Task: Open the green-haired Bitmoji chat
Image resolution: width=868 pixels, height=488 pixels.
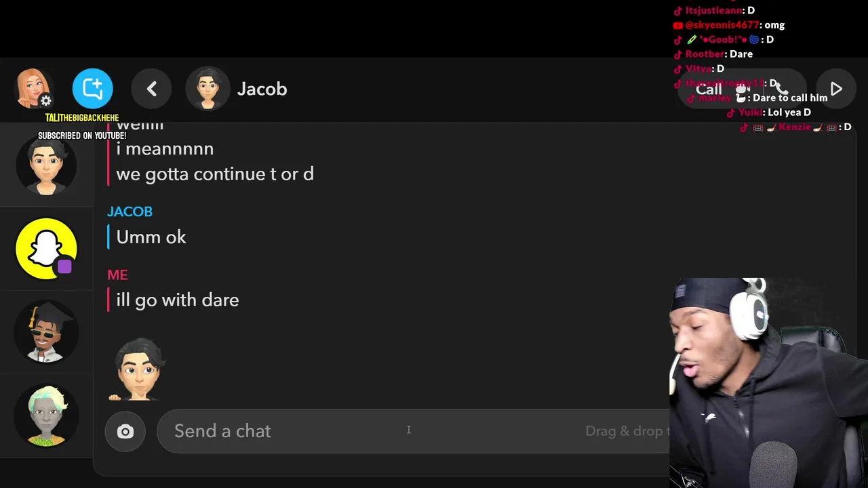Action: pos(46,415)
